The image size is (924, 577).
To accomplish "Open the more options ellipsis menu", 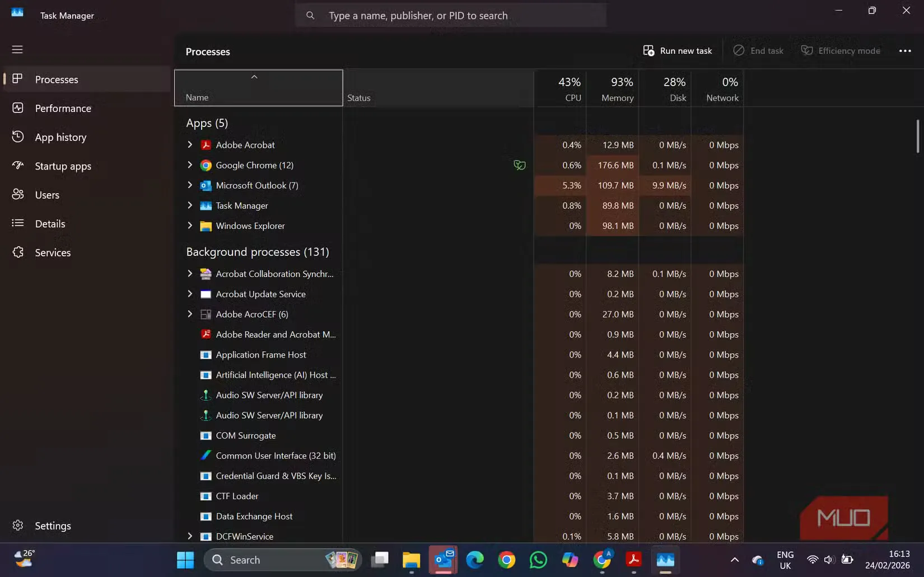I will (x=904, y=50).
